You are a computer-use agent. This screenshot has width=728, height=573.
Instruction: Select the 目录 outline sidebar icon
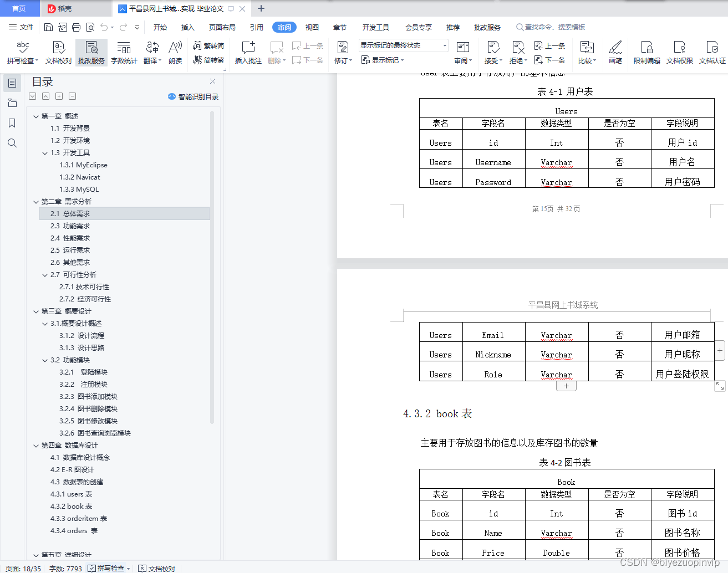(x=12, y=83)
